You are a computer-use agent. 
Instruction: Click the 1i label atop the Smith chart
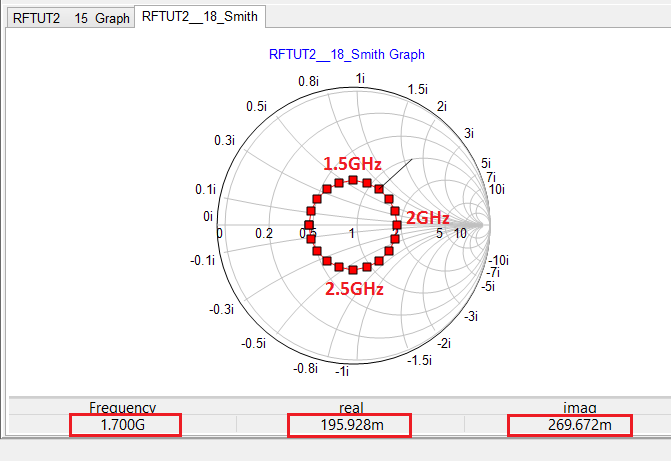pyautogui.click(x=360, y=79)
